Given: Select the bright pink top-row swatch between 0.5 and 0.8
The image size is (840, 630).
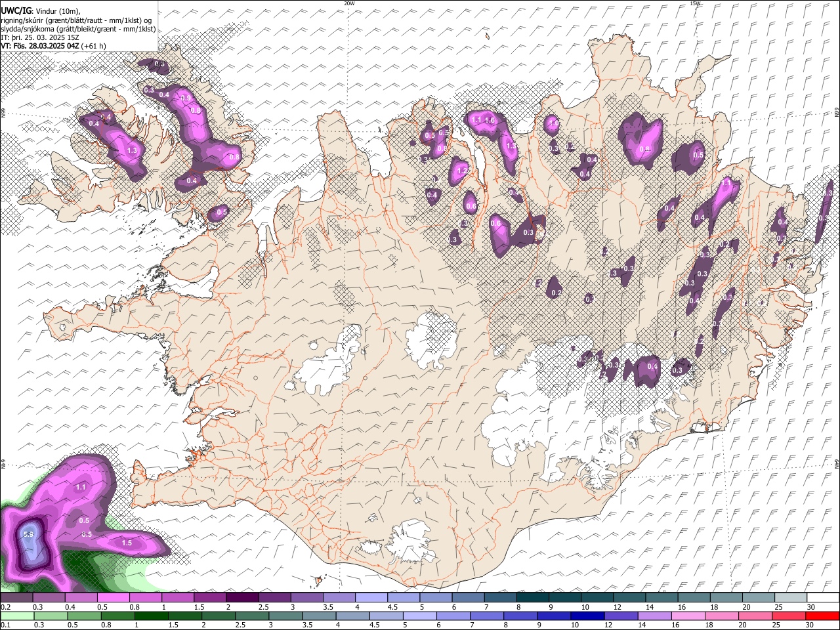Looking at the screenshot, I should click(113, 598).
